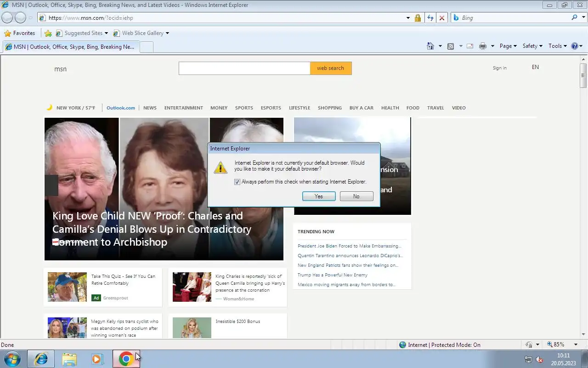Open the Favorites star button
Image resolution: width=588 pixels, height=368 pixels.
7,33
